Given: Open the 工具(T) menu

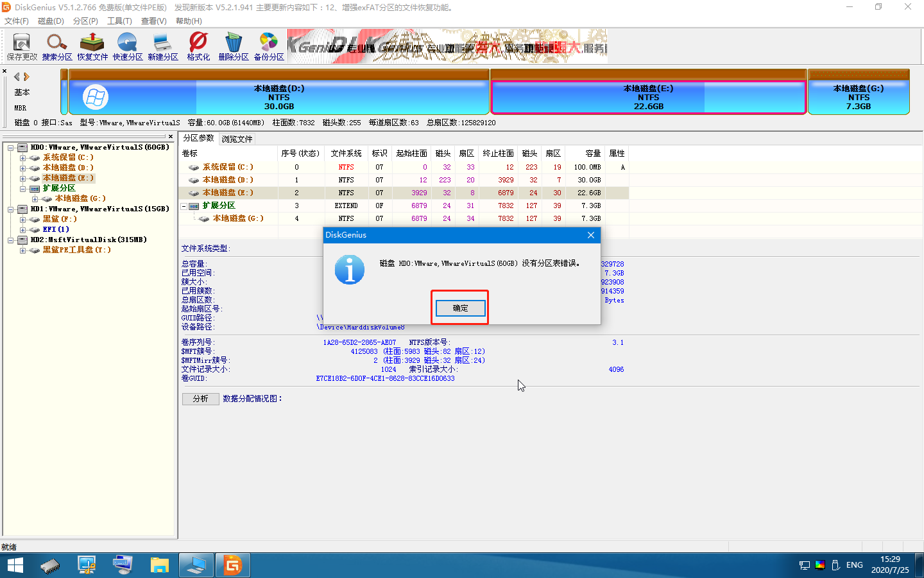Looking at the screenshot, I should 119,21.
